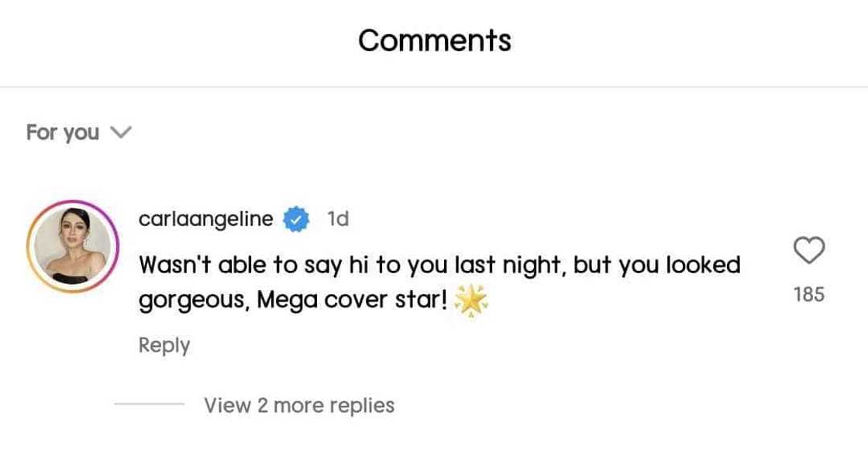Click the "gorgeous, Mega cover star!" text line
The image size is (868, 450).
293,300
